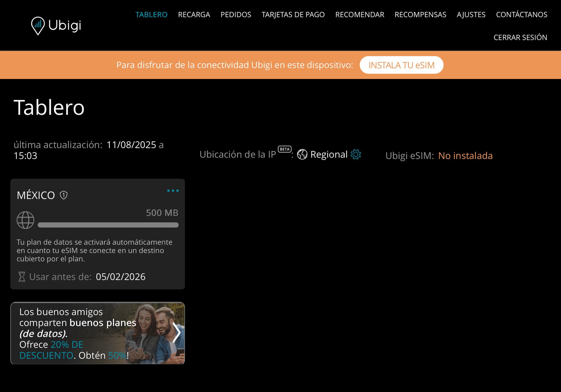Click the 'No instalada' eSIM status
Image resolution: width=561 pixels, height=392 pixels.
465,156
